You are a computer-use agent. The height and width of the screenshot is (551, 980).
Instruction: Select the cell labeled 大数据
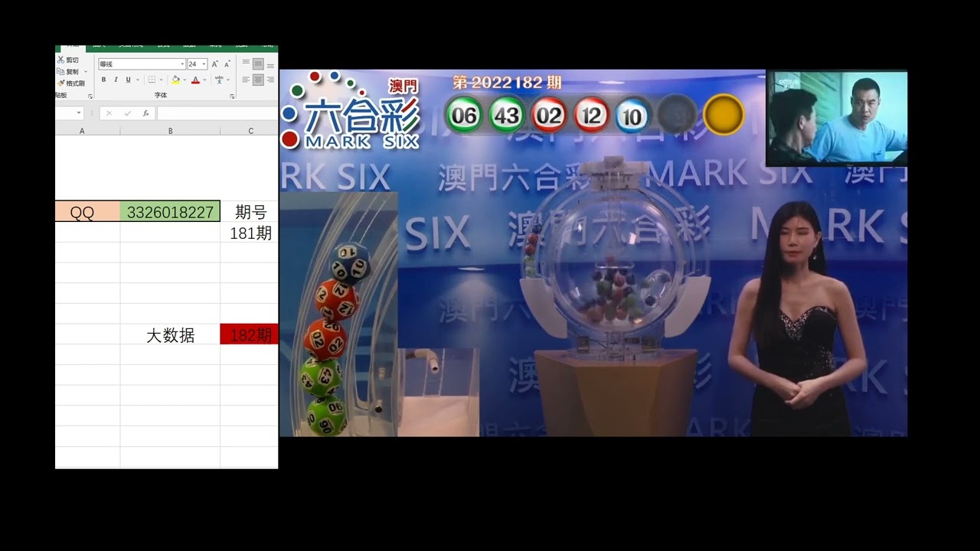(170, 334)
